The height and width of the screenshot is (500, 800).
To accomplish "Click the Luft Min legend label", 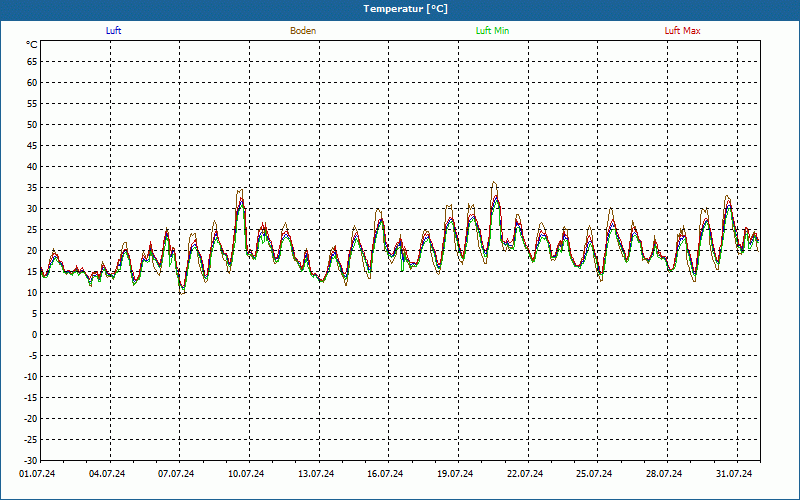I will pos(492,31).
